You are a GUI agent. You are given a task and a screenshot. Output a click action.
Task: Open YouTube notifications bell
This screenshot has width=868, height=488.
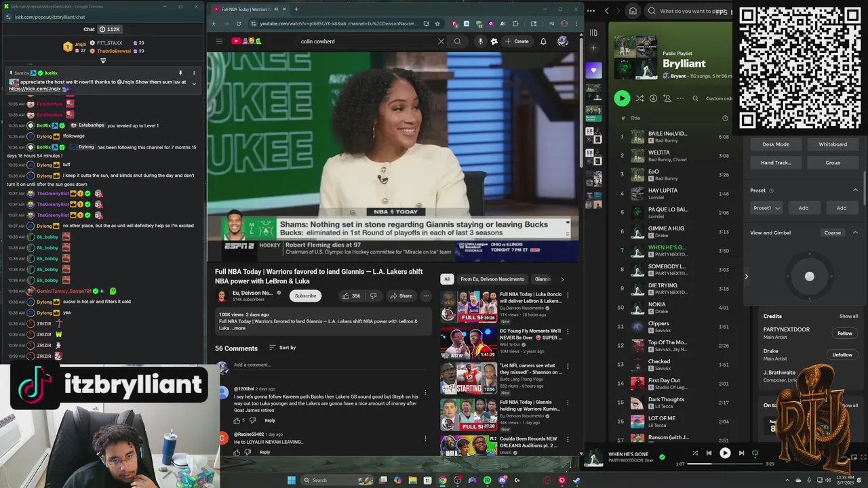(x=543, y=41)
